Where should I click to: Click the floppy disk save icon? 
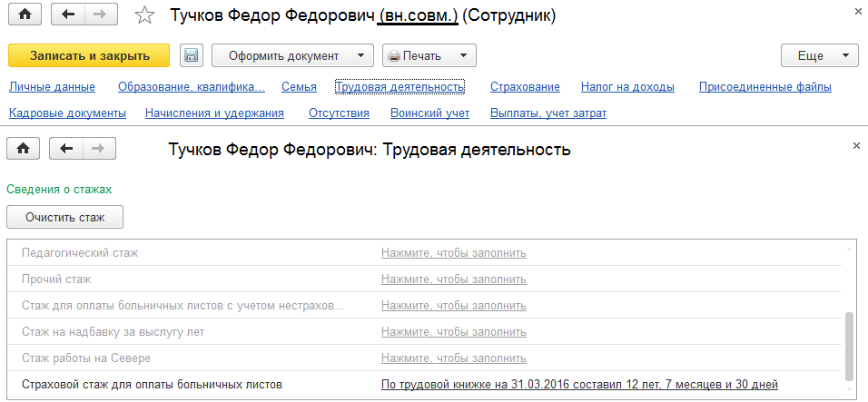[x=191, y=55]
